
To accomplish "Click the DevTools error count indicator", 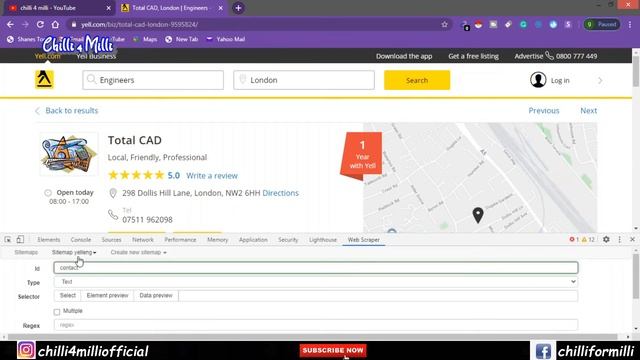I will (x=574, y=240).
